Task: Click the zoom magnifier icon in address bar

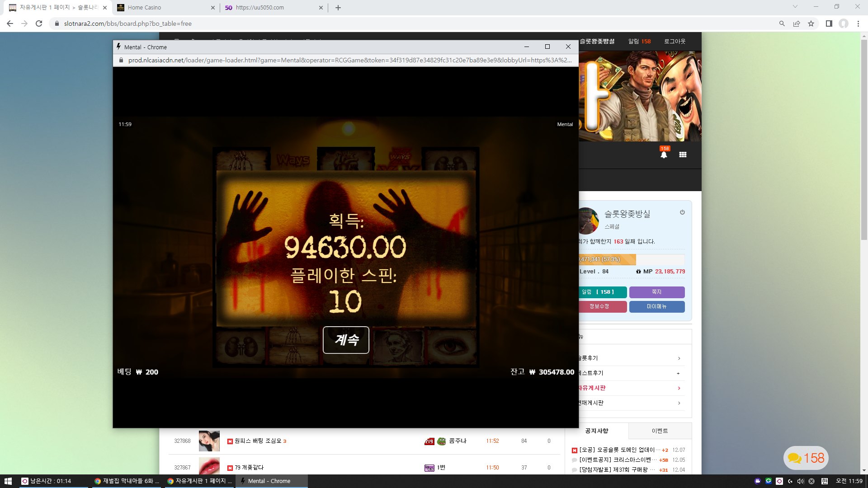Action: [782, 23]
